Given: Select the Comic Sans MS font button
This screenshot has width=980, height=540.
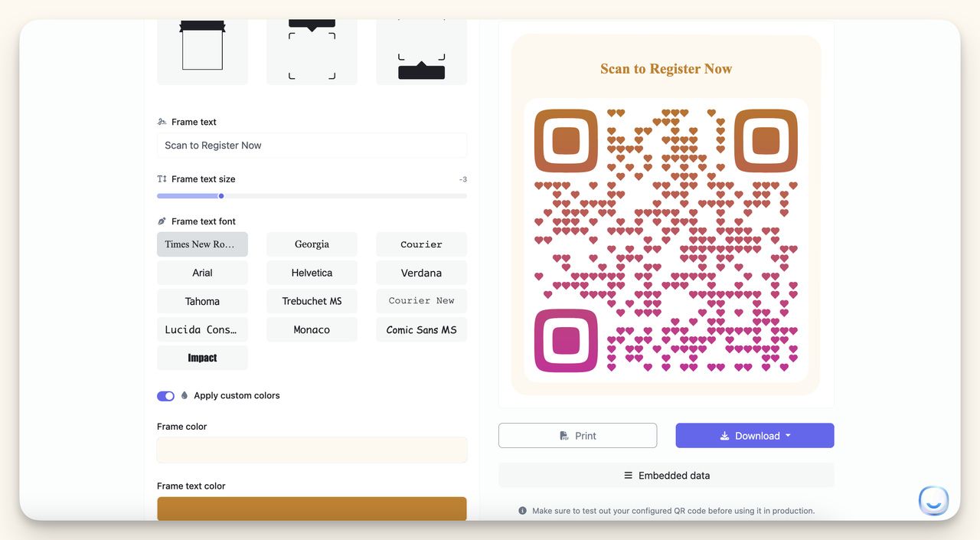Looking at the screenshot, I should (421, 329).
